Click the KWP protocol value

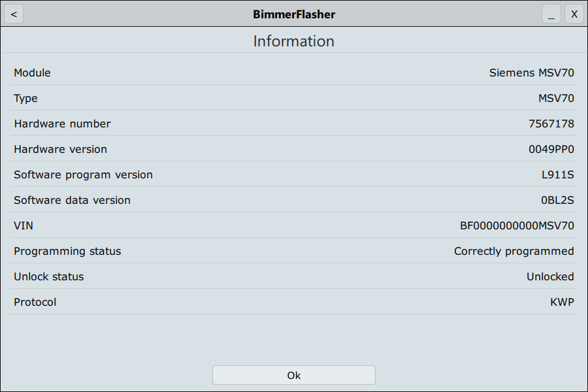pos(562,302)
